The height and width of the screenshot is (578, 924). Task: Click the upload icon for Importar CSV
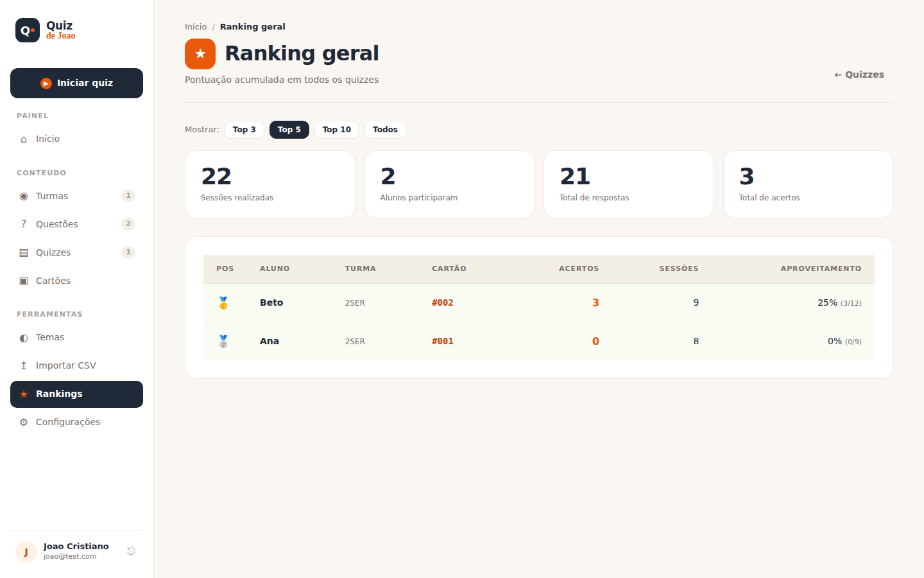tap(24, 366)
